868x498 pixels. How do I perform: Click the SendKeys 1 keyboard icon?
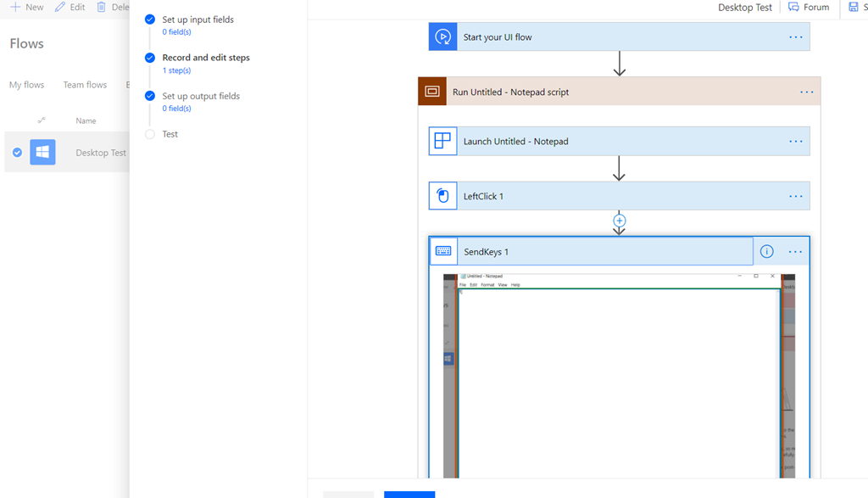443,251
